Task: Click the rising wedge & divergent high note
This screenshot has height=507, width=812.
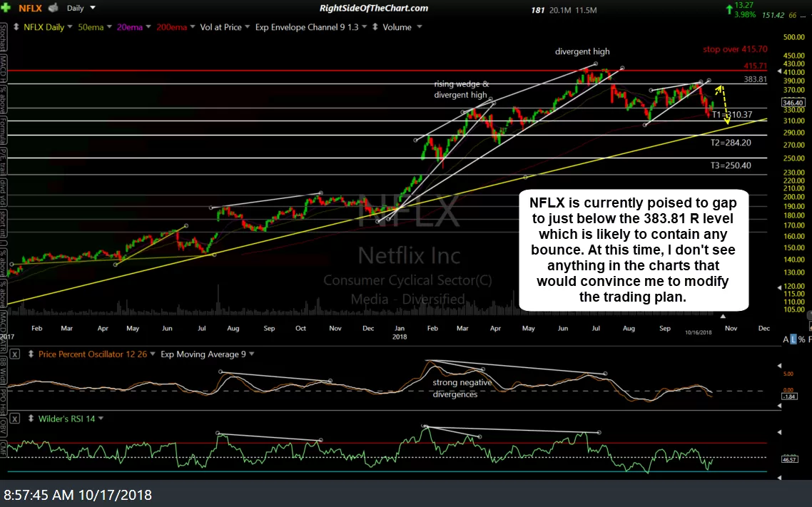Action: tap(461, 89)
